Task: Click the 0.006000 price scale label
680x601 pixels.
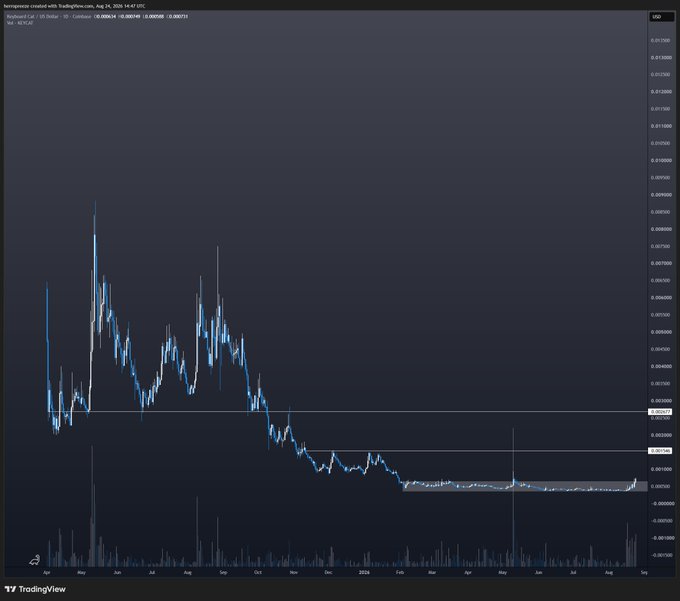Action: coord(660,297)
